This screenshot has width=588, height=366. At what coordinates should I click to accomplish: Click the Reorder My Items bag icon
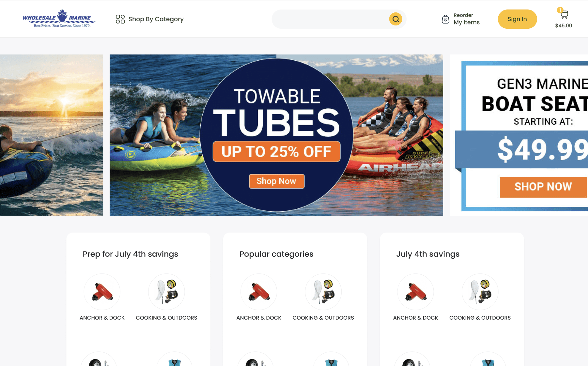coord(445,19)
